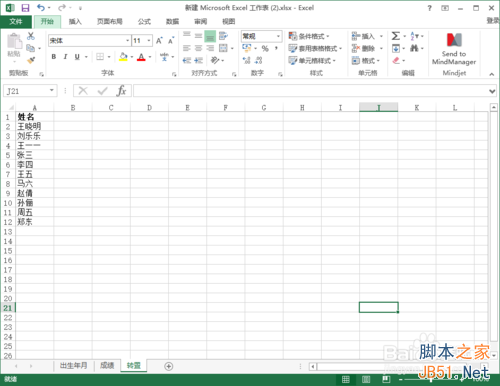
Task: Select cell A1 containing 姓名
Action: [x=34, y=117]
